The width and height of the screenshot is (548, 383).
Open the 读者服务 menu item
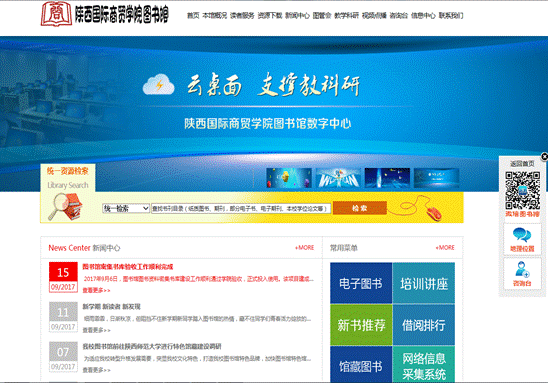pos(242,15)
